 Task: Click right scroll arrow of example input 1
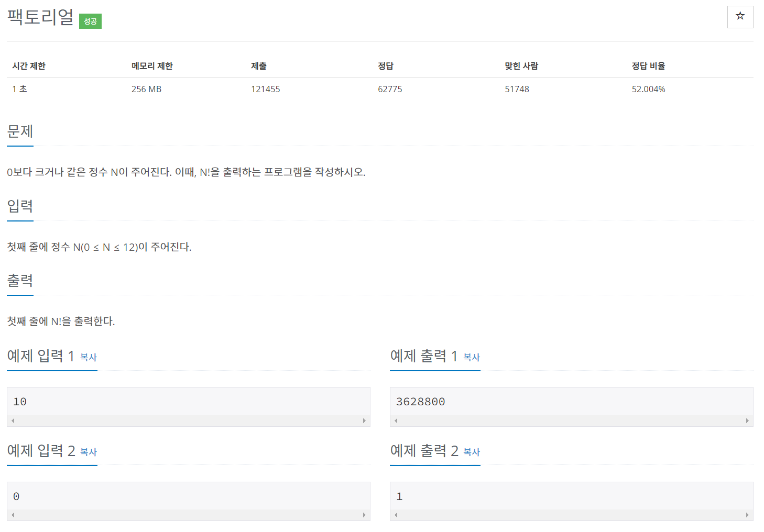click(364, 420)
